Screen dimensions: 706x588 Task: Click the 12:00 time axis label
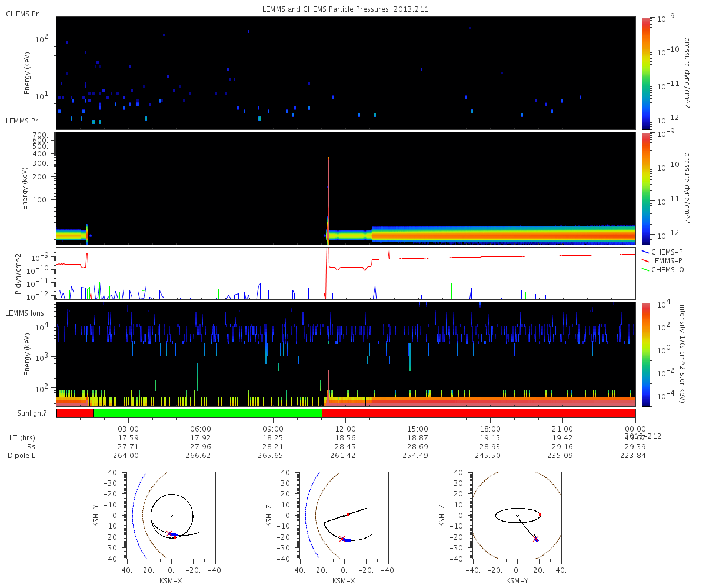[x=345, y=429]
